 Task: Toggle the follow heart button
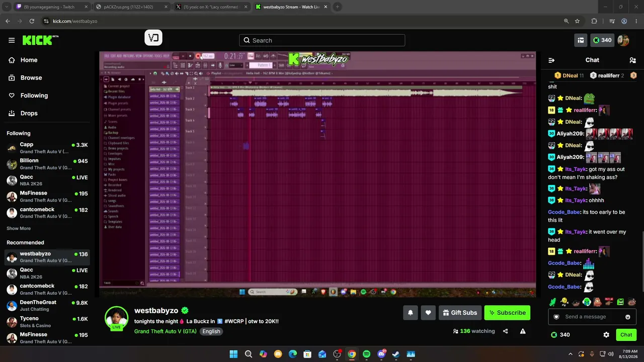(x=428, y=313)
